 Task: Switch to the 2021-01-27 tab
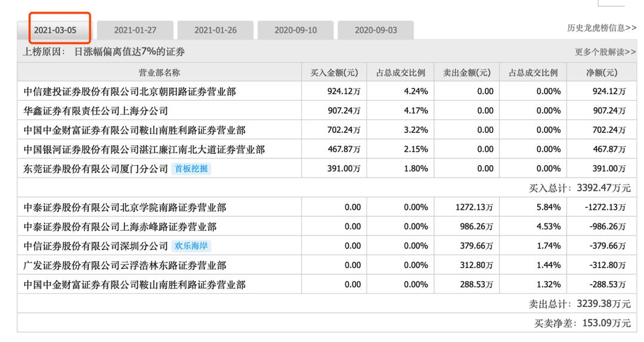135,30
